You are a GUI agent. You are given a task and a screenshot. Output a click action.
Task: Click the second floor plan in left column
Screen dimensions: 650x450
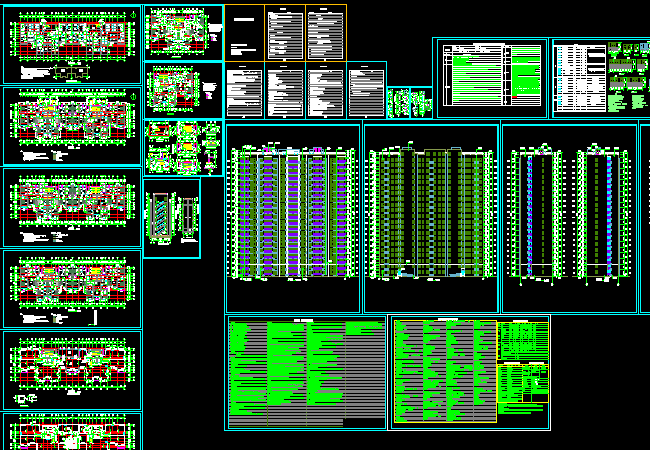click(72, 126)
